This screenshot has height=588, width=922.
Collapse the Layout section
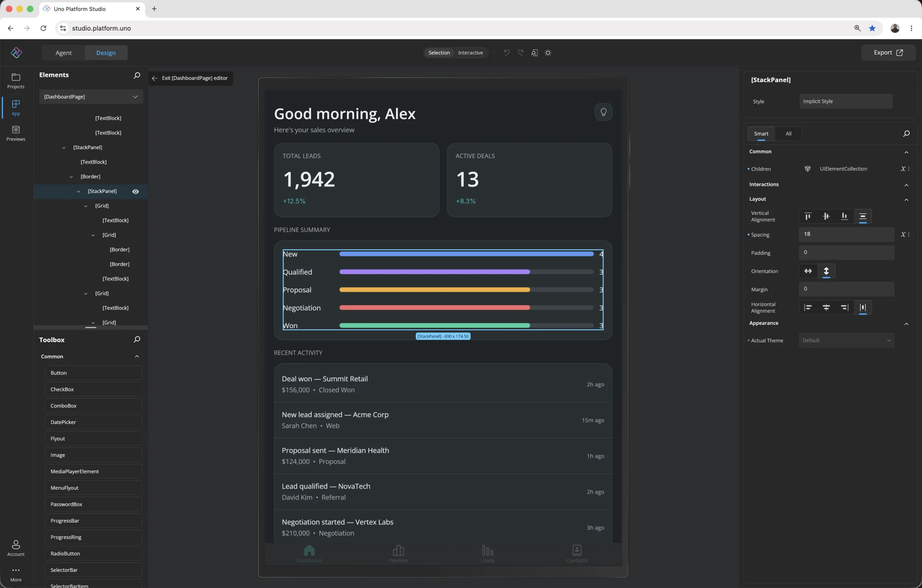(906, 199)
